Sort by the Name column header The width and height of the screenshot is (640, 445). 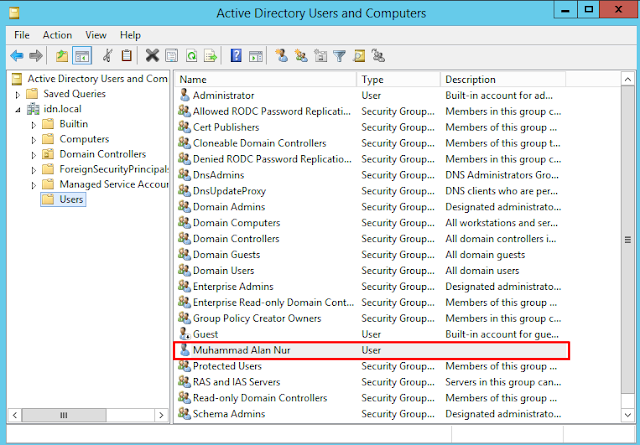pos(266,79)
